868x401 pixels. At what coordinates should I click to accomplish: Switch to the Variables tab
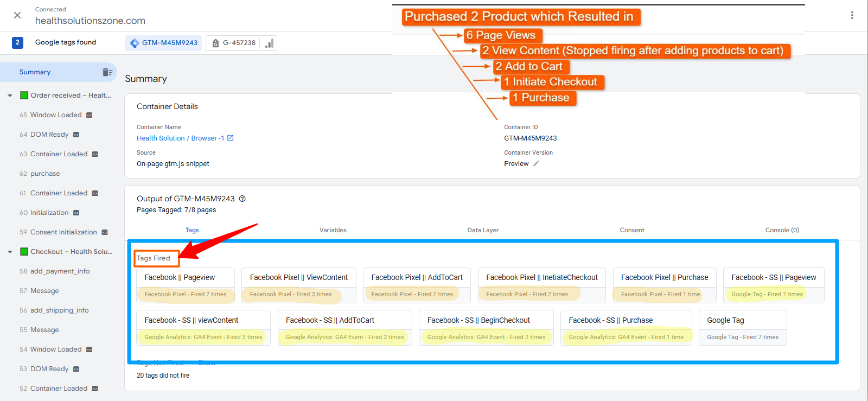333,230
